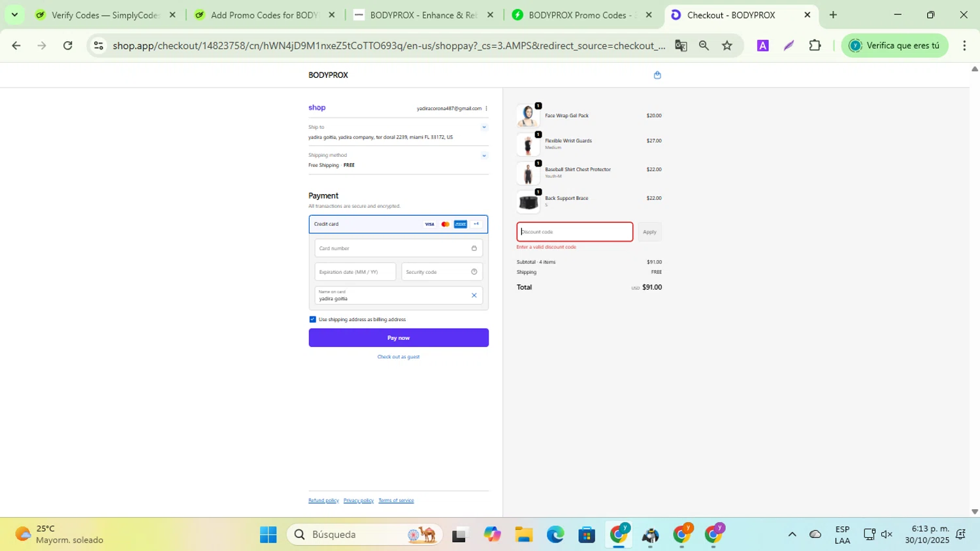Show hidden system tray icons
The height and width of the screenshot is (551, 980).
(792, 535)
